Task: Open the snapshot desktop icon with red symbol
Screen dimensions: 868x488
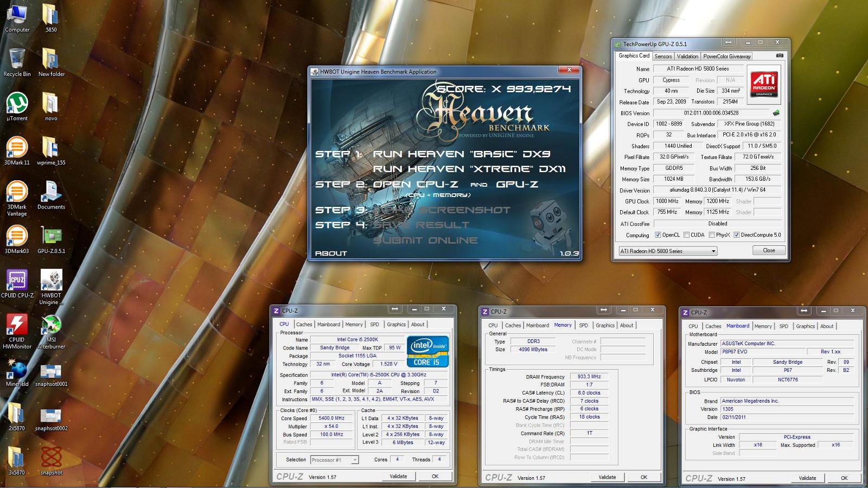Action: click(51, 461)
